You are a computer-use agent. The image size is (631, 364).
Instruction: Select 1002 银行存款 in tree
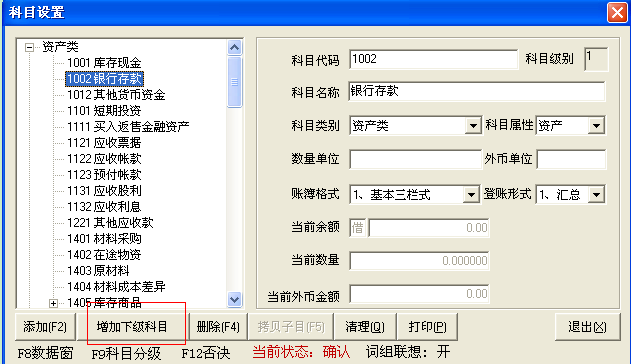coord(104,79)
